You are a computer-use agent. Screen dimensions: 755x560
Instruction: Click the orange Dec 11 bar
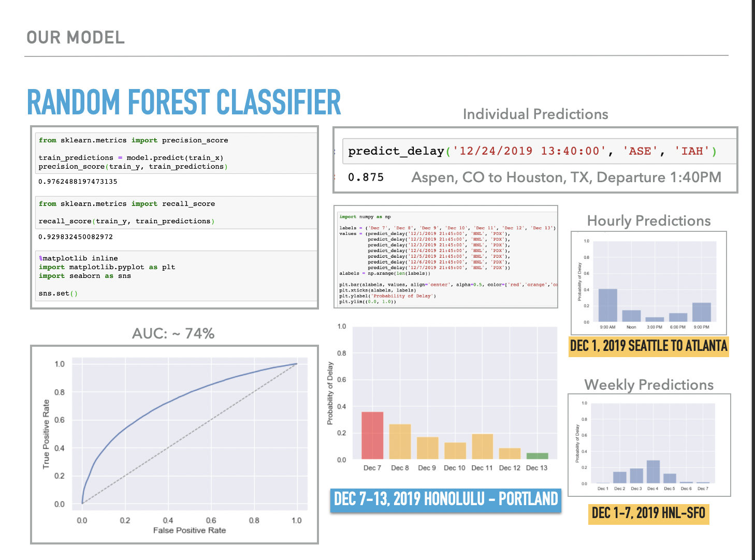(x=482, y=446)
